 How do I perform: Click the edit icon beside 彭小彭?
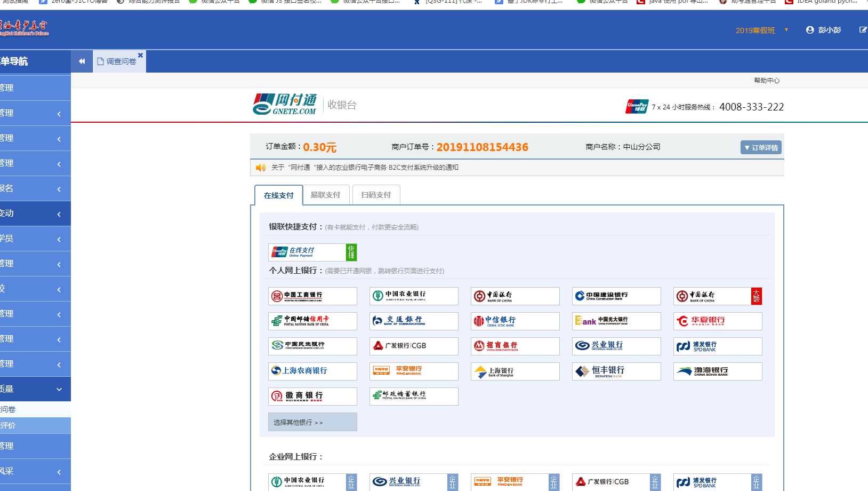[x=863, y=30]
